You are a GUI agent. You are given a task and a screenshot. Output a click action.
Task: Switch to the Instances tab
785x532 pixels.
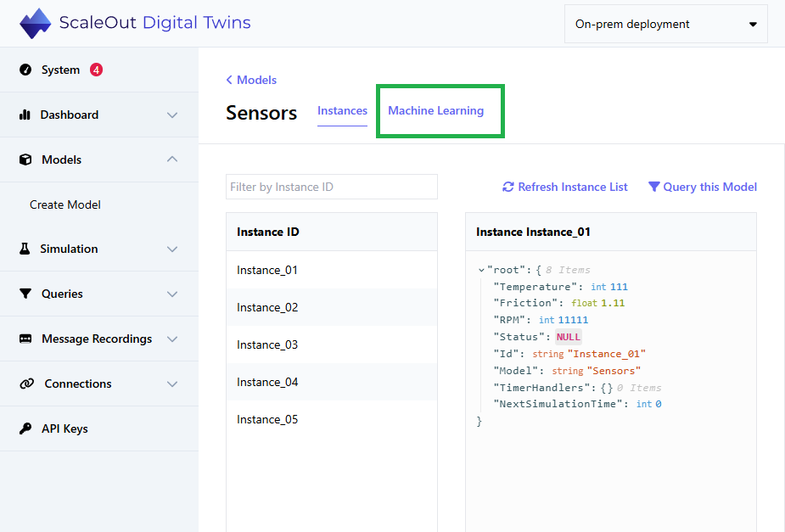[343, 110]
